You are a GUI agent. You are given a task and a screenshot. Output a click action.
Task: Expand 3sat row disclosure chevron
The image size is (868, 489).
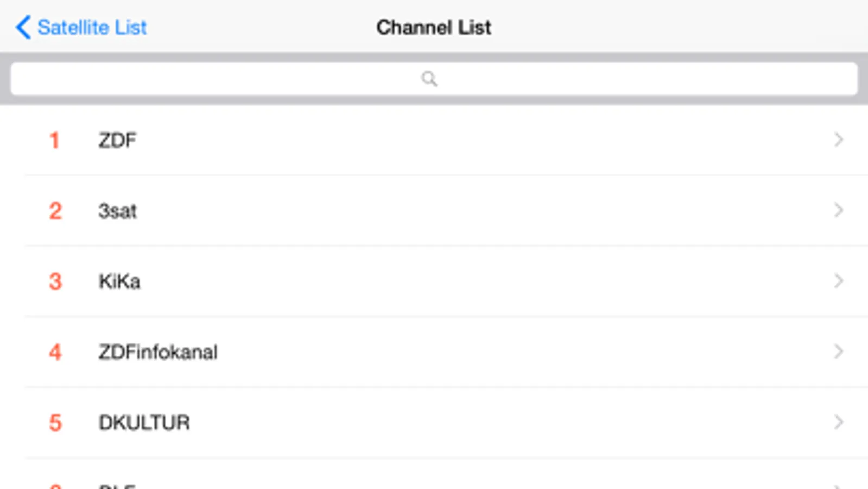coord(839,210)
